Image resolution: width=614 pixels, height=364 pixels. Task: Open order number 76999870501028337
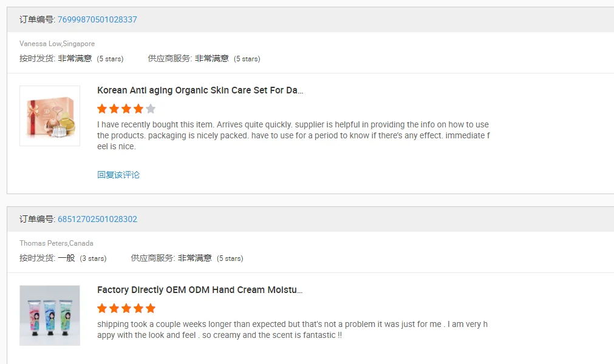coord(97,19)
